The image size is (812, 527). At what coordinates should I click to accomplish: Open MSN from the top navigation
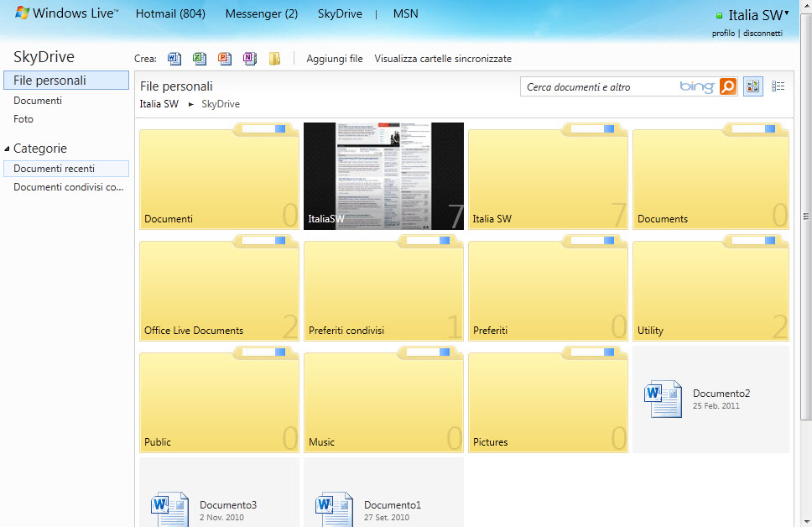click(405, 13)
